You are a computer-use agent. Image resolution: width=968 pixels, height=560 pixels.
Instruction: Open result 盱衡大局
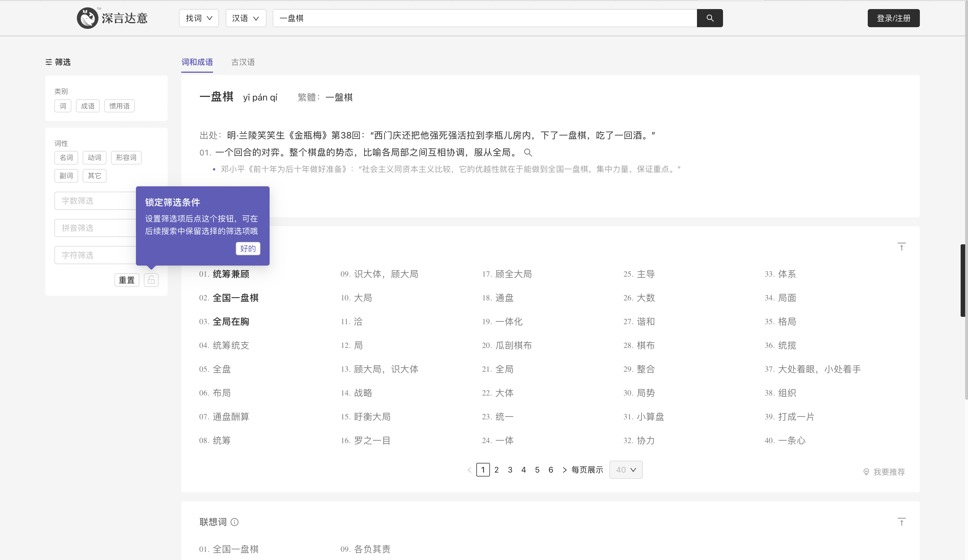[372, 417]
